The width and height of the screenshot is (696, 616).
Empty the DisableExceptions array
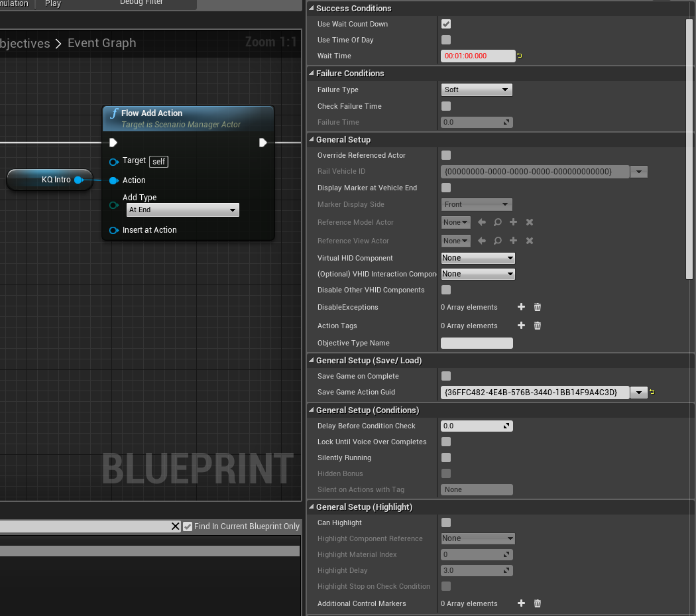(x=537, y=307)
